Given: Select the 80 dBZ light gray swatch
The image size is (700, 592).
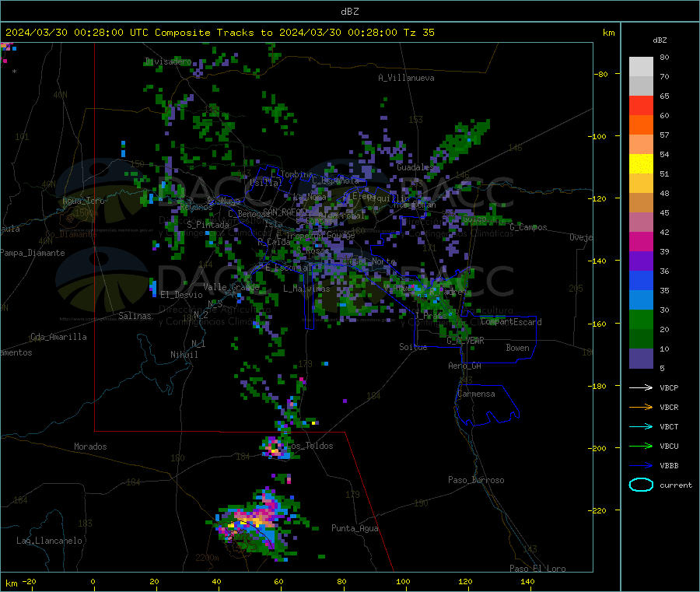Looking at the screenshot, I should (x=641, y=67).
